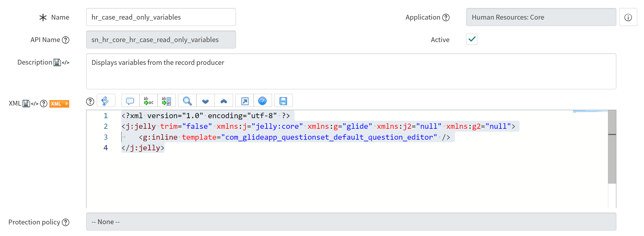644x236 pixels.
Task: Open editor help with blue question icon
Action: click(x=263, y=101)
